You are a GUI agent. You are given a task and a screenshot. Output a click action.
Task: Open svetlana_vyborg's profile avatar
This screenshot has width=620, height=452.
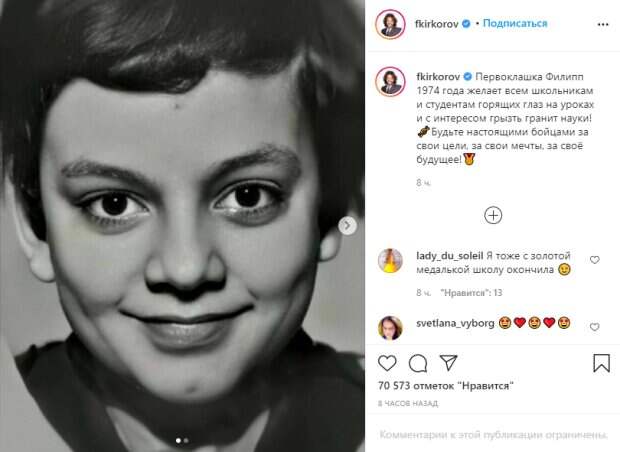pyautogui.click(x=390, y=326)
